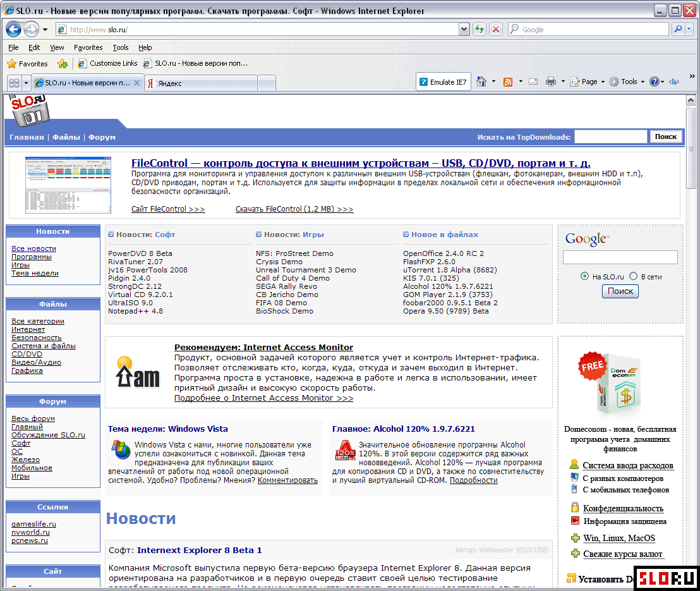Open Файлы in the site navigation
Screen dimensions: 700x591
66,137
